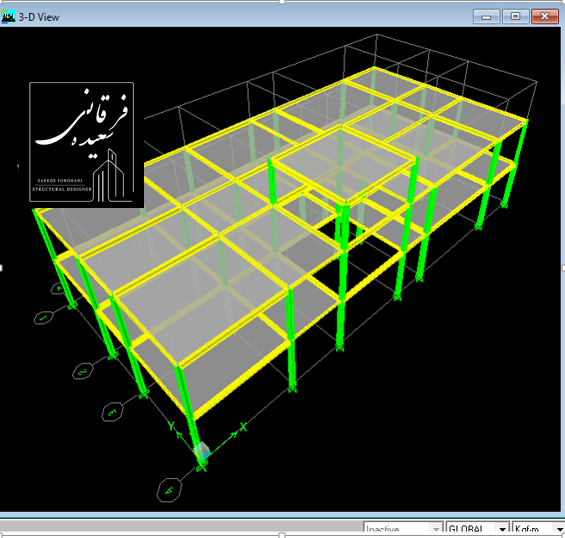Click the 3-D View window title icon

[8, 17]
